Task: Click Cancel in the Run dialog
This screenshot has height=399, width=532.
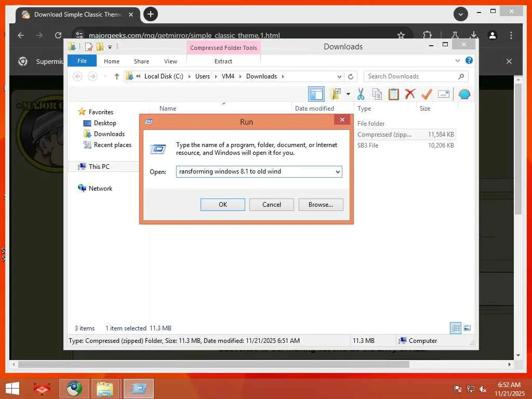Action: [271, 205]
